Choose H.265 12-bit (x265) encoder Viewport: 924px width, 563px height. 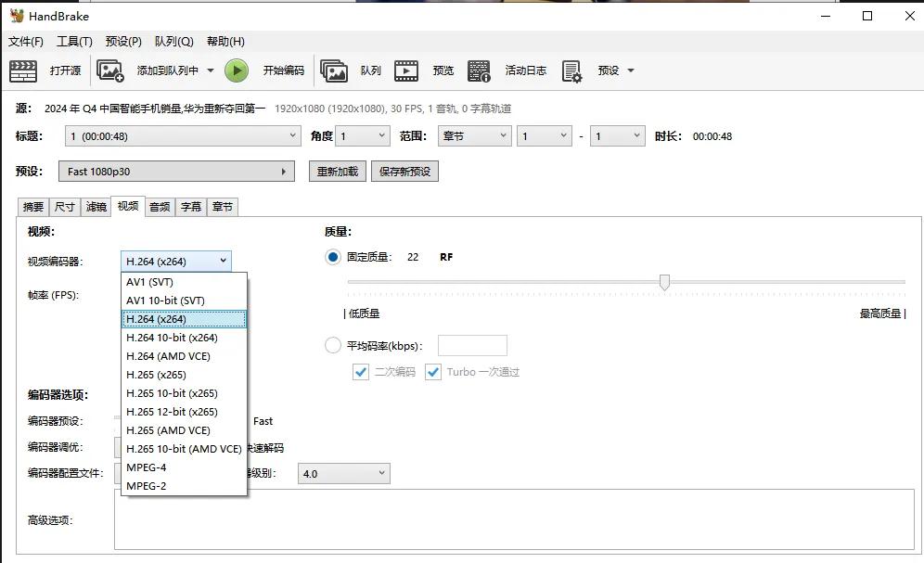[x=184, y=412]
